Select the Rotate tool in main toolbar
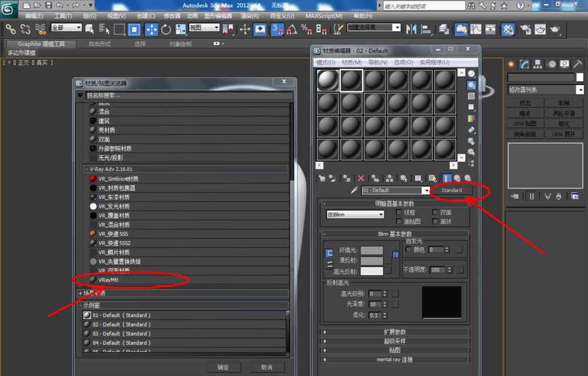The width and height of the screenshot is (588, 376). (x=166, y=29)
